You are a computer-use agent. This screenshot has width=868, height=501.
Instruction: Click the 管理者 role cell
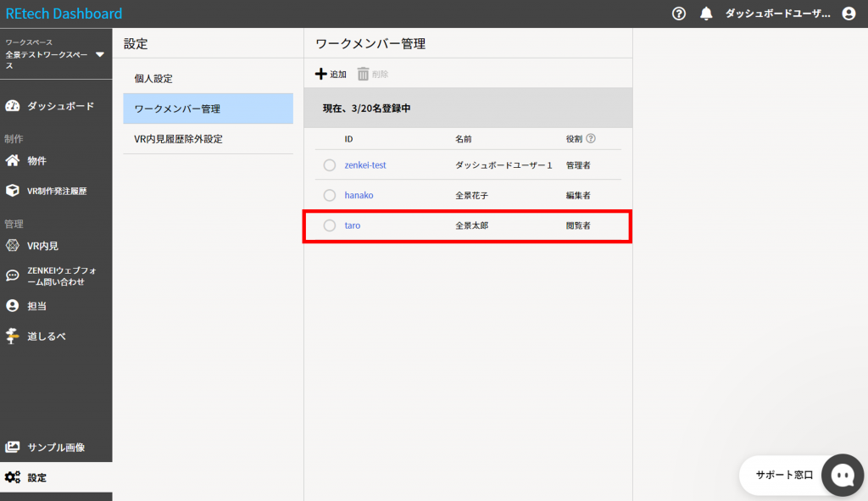click(578, 165)
